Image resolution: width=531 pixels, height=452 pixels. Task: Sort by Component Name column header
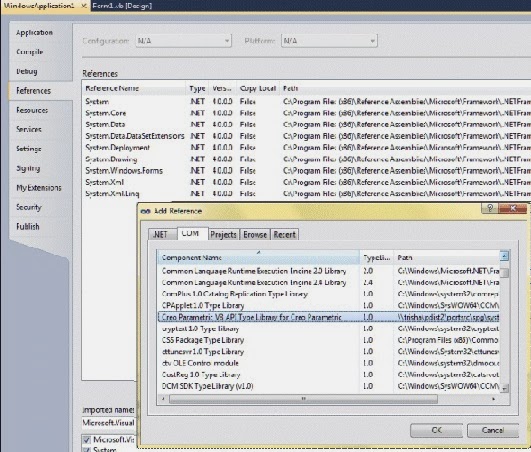[x=259, y=258]
